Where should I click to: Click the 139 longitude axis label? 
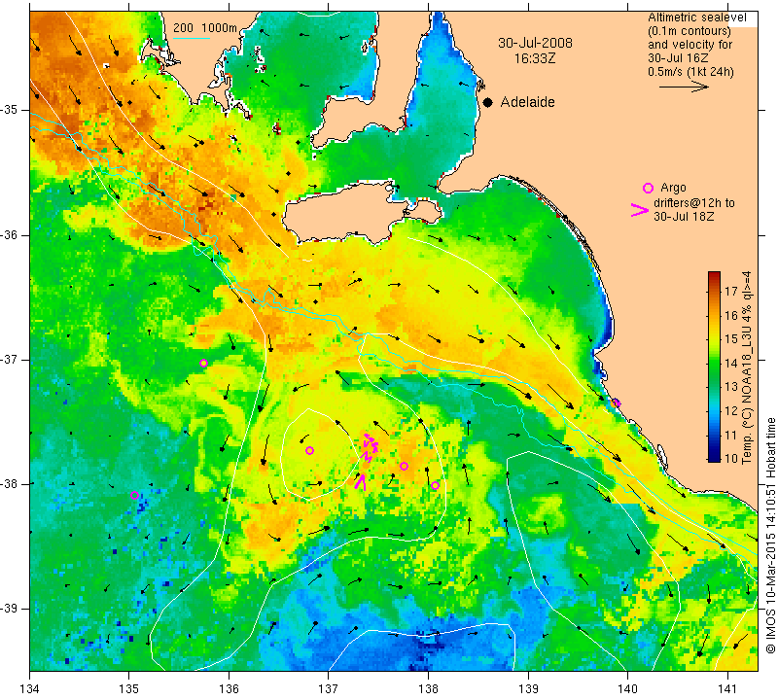[x=528, y=689]
